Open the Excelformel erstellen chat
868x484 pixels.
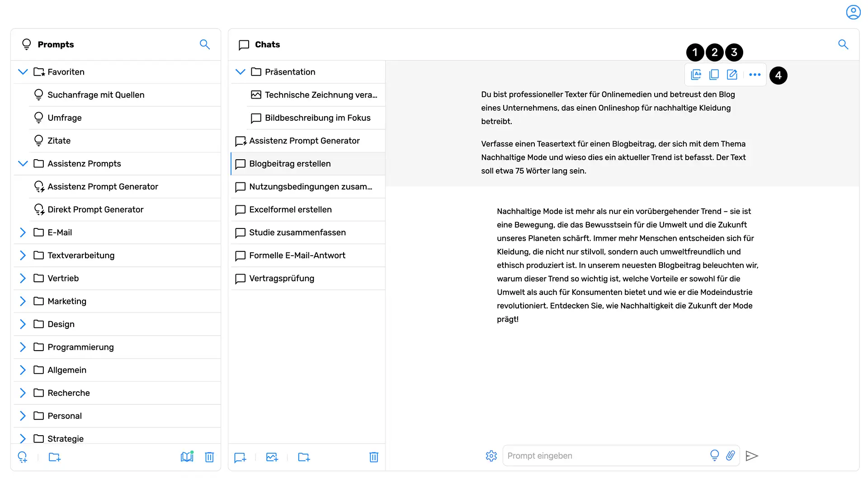click(308, 209)
